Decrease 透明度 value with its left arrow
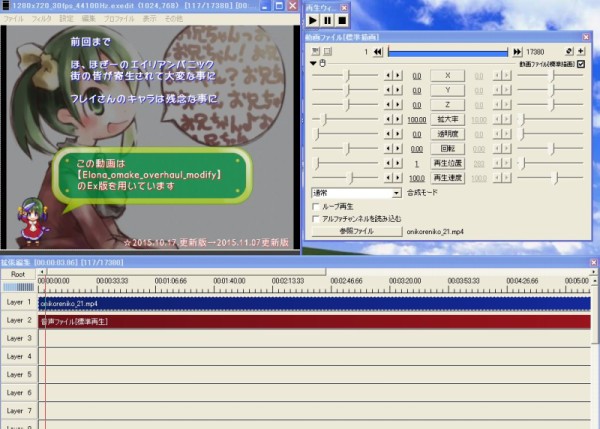 tap(388, 134)
